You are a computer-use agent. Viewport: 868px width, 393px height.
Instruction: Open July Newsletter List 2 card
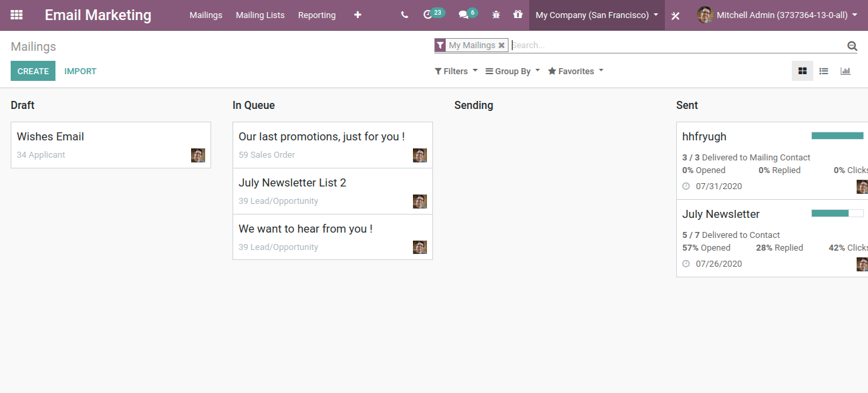(x=333, y=191)
